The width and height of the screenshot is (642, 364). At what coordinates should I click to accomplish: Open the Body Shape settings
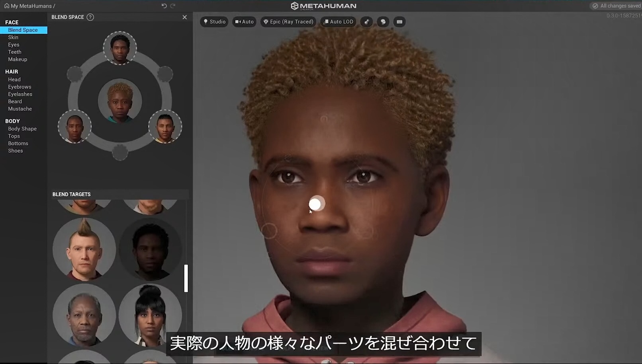(x=22, y=129)
